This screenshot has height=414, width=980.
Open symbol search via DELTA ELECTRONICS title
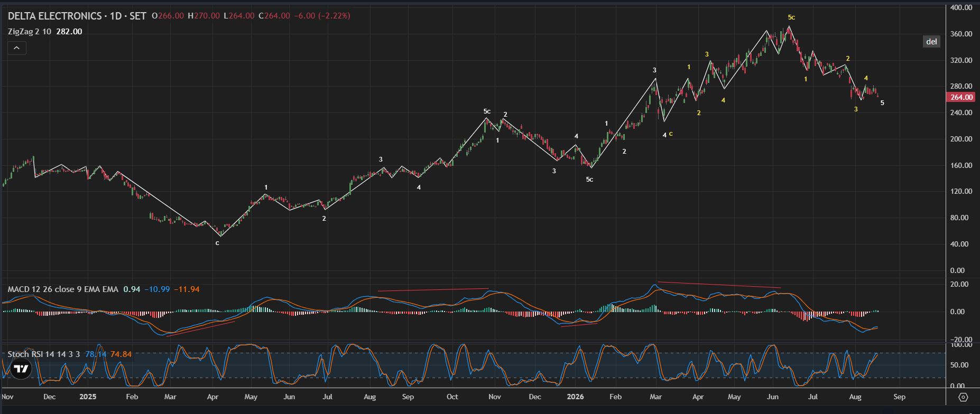[x=54, y=16]
